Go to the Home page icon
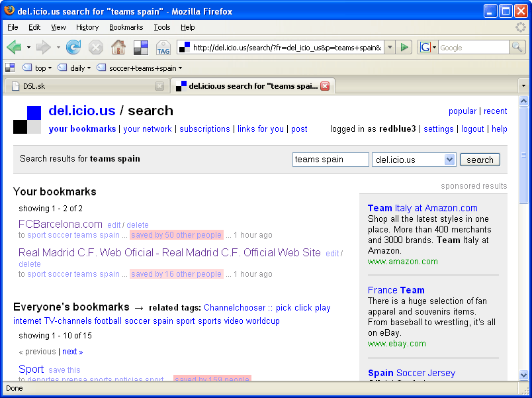 (118, 47)
